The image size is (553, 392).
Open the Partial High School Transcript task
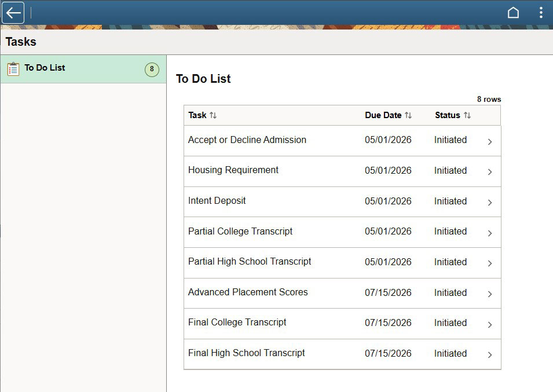tap(250, 262)
